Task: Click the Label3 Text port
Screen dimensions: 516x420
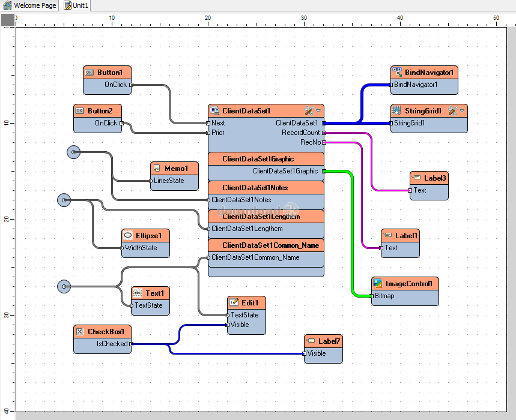Action: coord(410,190)
